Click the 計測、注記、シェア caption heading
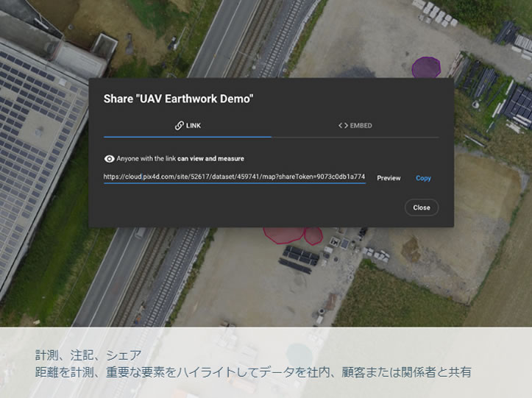Viewport: 532px width, 398px height. (x=88, y=355)
